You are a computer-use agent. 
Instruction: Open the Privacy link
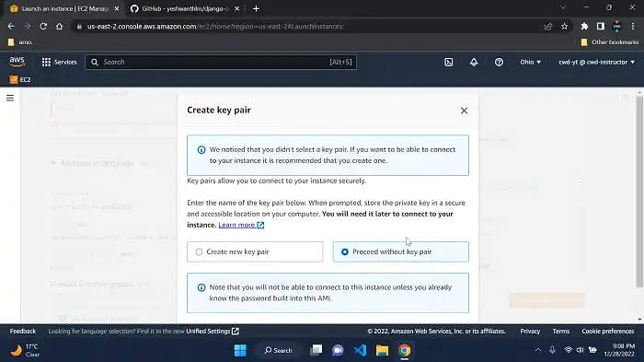point(530,332)
